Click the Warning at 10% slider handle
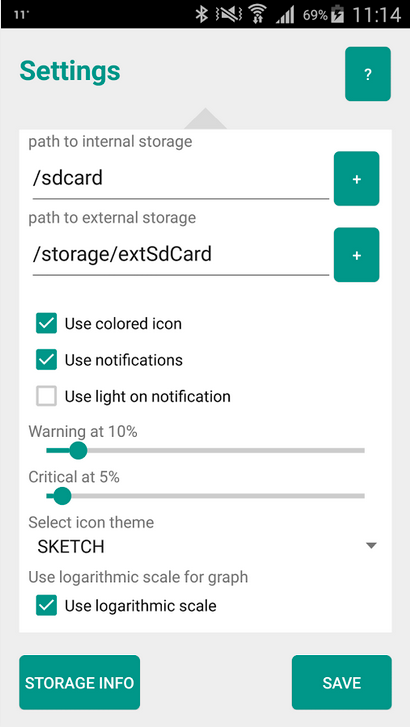 pyautogui.click(x=78, y=450)
